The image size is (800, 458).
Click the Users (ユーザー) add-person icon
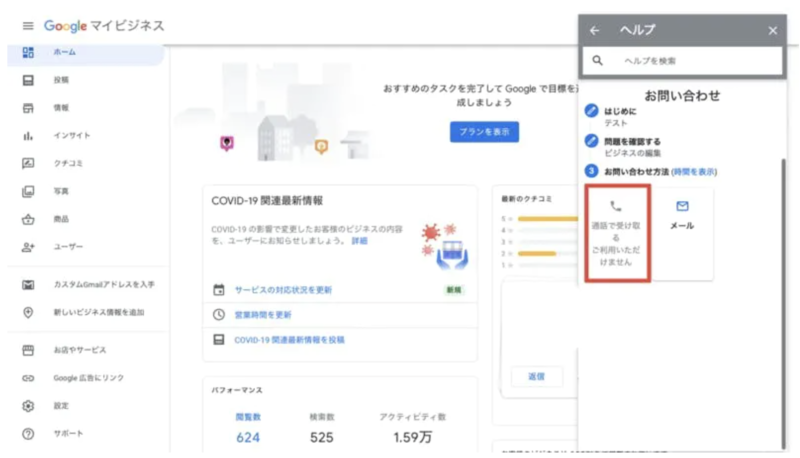28,247
